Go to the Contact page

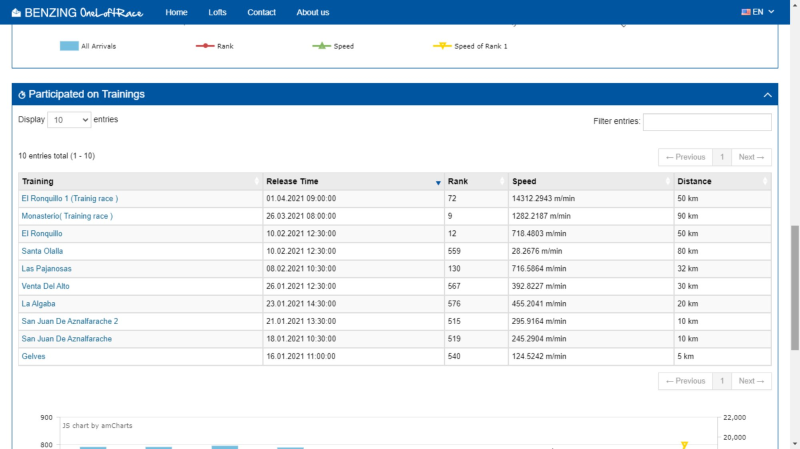[261, 12]
